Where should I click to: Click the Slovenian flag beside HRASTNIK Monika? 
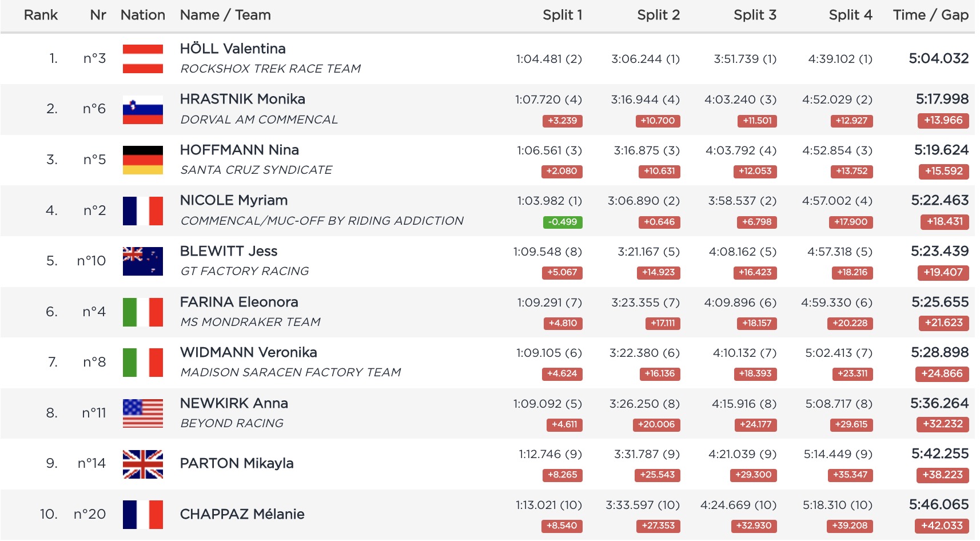tap(142, 110)
